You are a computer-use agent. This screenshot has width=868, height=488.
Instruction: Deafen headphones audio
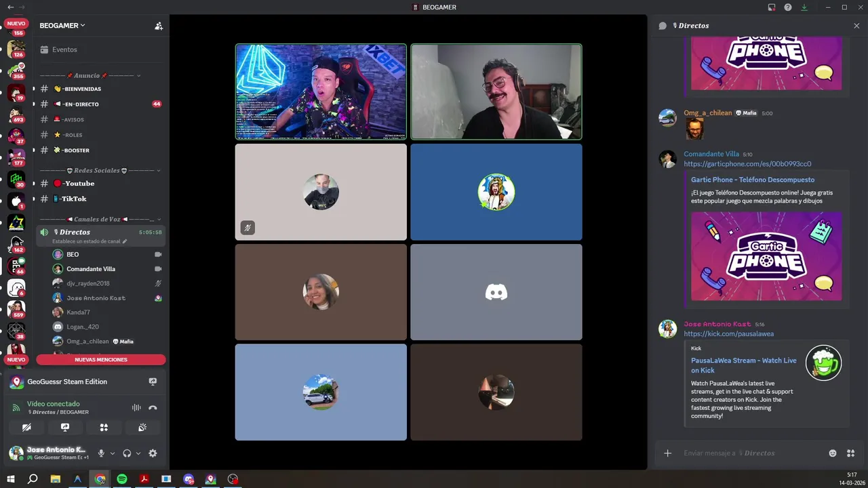click(127, 453)
